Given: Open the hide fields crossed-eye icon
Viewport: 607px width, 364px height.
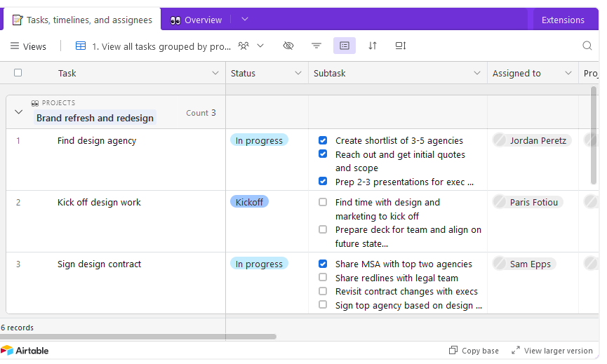Looking at the screenshot, I should (x=288, y=46).
